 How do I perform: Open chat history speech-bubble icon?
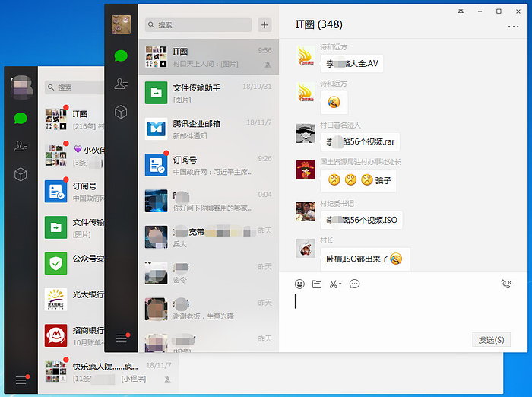354,284
